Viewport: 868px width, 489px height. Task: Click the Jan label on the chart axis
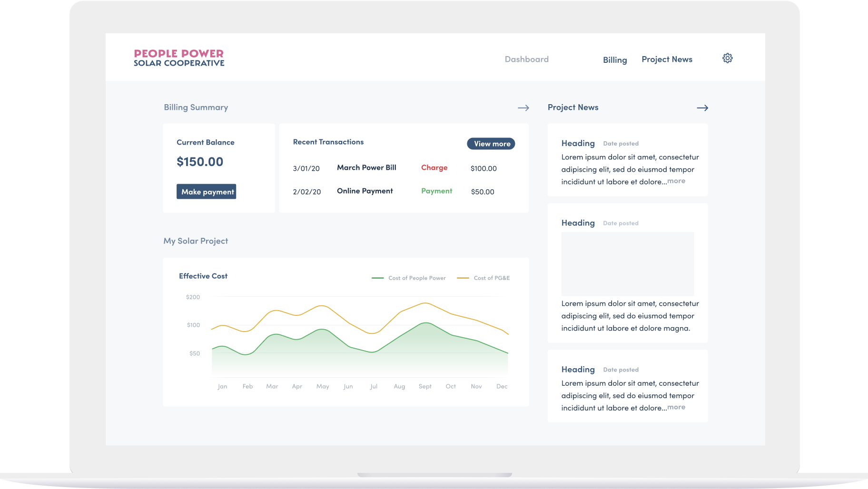[x=222, y=386]
